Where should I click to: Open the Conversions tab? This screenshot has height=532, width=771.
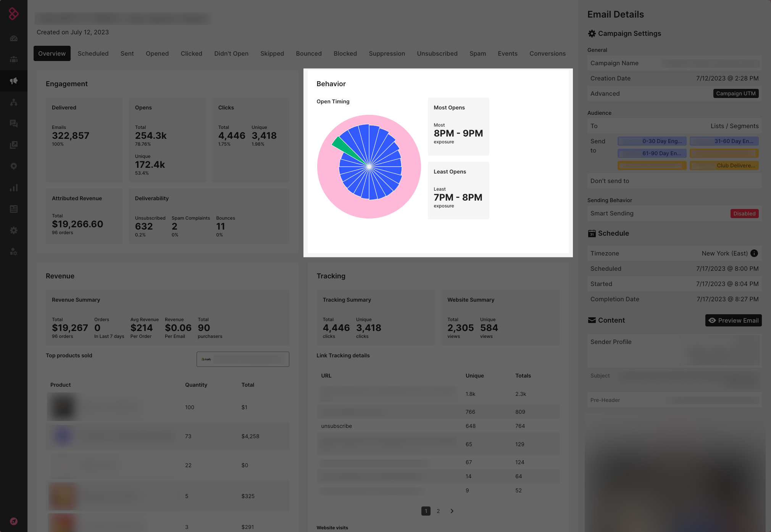click(547, 53)
